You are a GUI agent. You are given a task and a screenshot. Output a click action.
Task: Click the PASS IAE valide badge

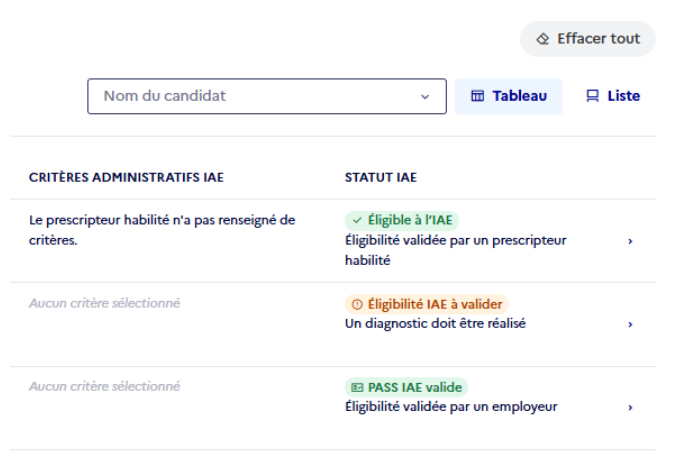click(406, 387)
